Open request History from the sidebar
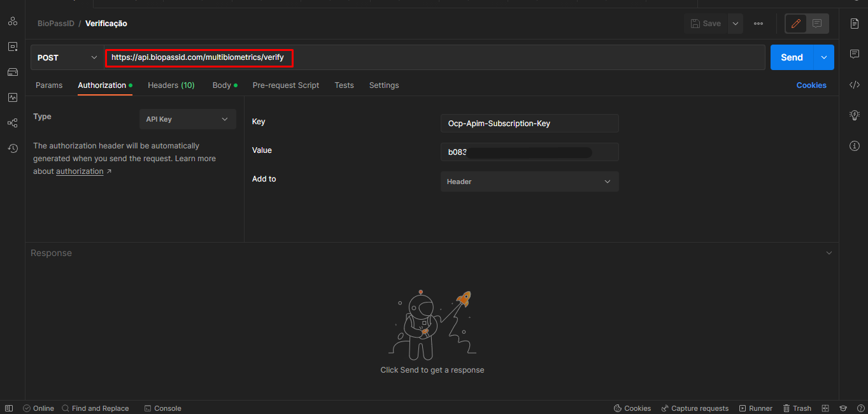 (x=13, y=148)
